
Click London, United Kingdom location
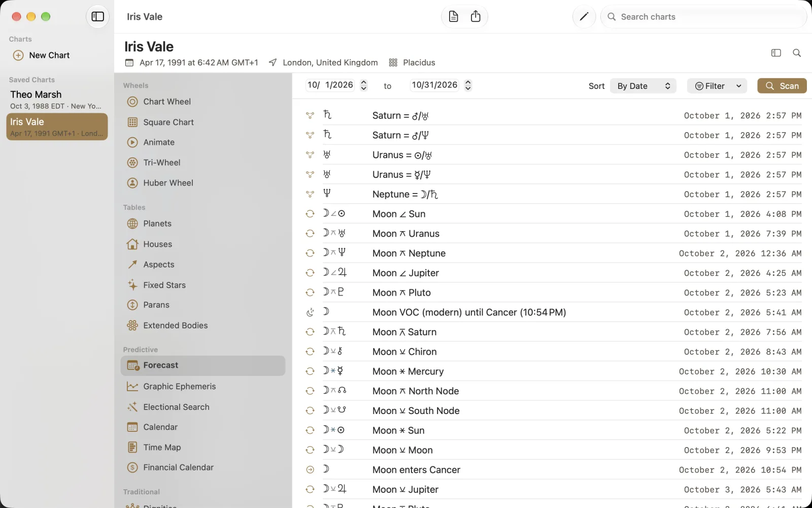330,62
